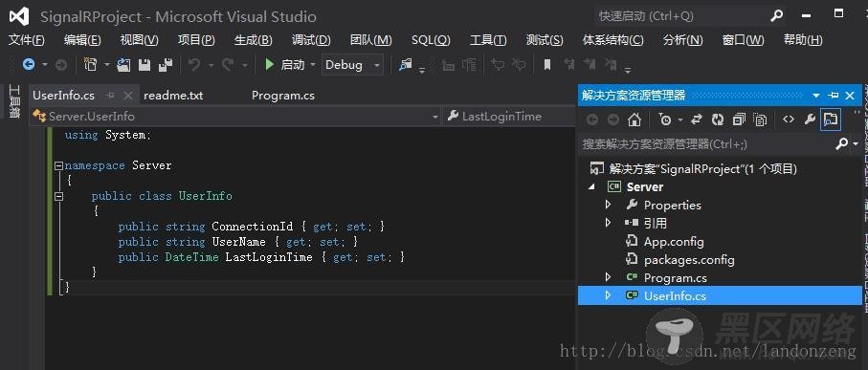
Task: Click Pending Changes Filter clock icon
Action: [665, 119]
